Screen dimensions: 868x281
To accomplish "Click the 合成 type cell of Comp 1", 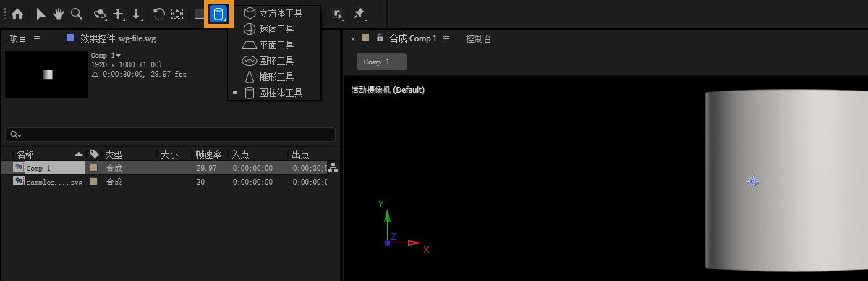I will tap(114, 168).
